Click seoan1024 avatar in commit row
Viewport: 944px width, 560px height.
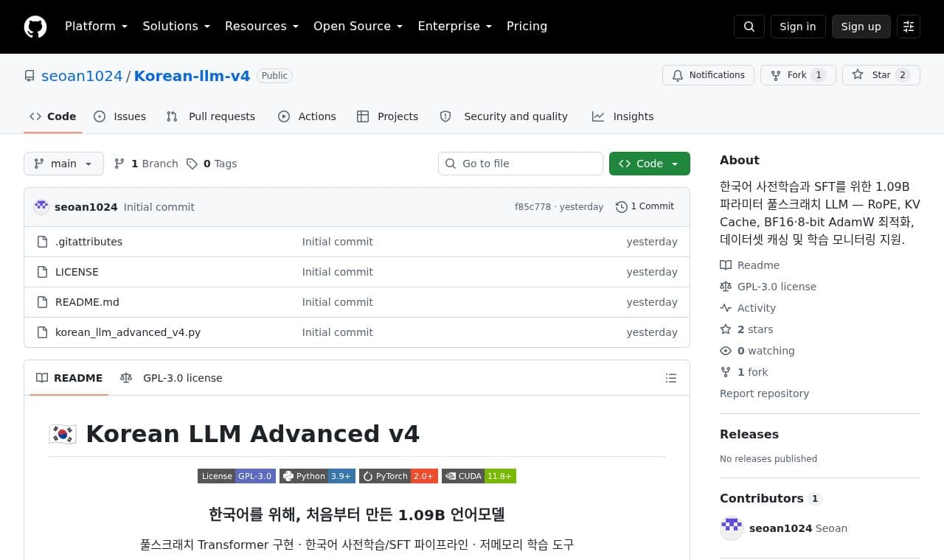click(x=41, y=207)
